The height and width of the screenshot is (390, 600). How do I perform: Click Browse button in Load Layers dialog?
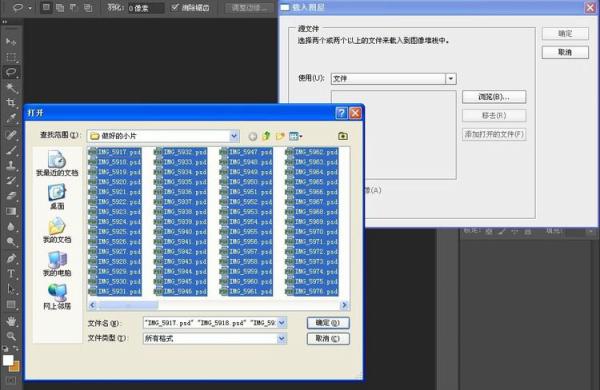(494, 97)
